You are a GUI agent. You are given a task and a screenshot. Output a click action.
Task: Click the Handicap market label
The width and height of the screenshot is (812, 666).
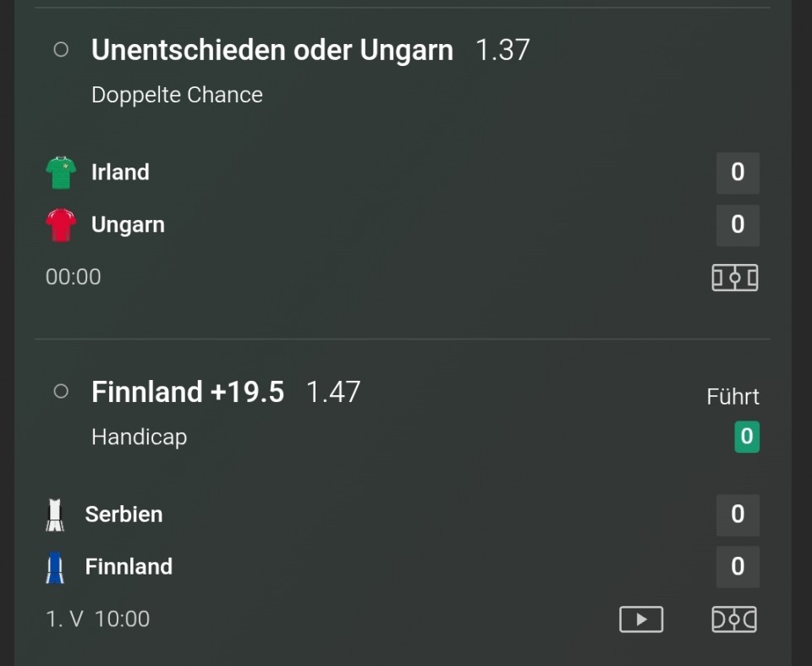140,437
